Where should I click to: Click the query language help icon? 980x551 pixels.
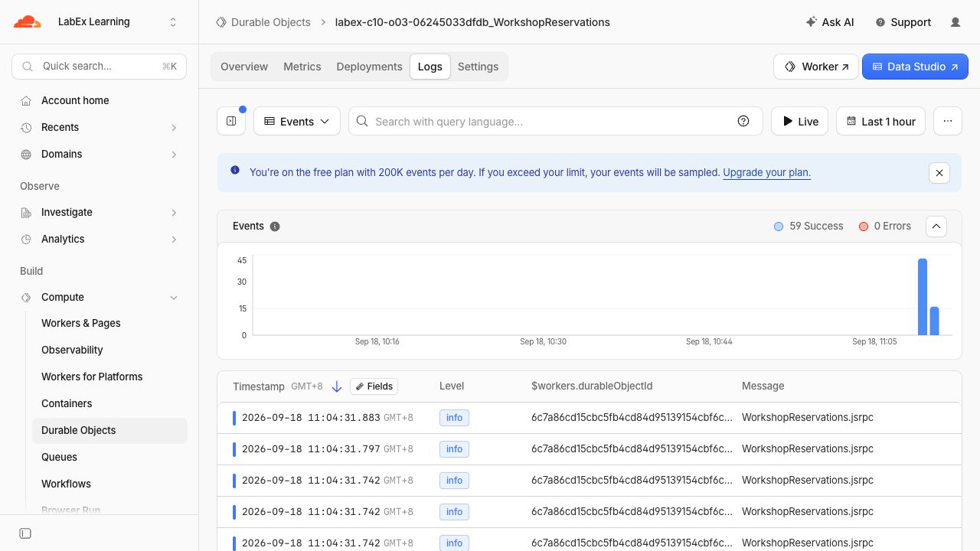(x=743, y=121)
